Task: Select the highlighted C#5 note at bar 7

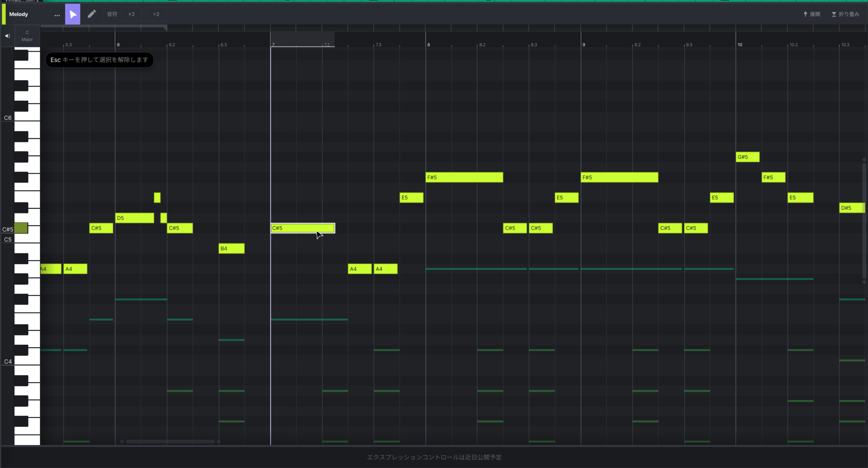Action: [x=302, y=228]
